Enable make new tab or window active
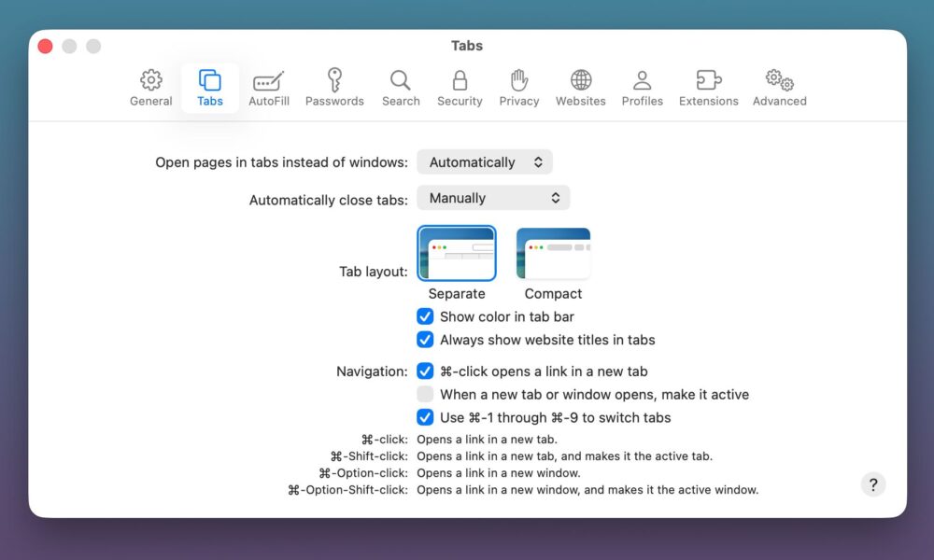This screenshot has height=560, width=934. (x=425, y=394)
